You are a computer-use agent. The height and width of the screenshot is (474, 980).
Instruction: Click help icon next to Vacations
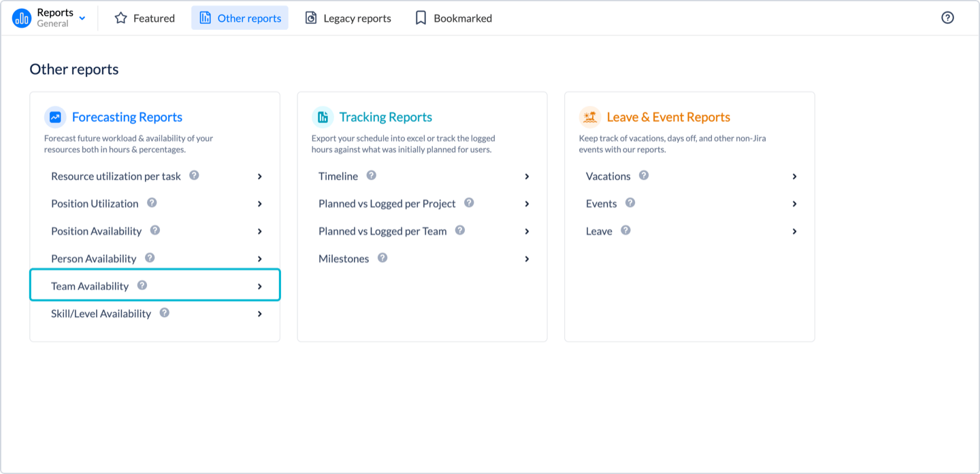644,175
